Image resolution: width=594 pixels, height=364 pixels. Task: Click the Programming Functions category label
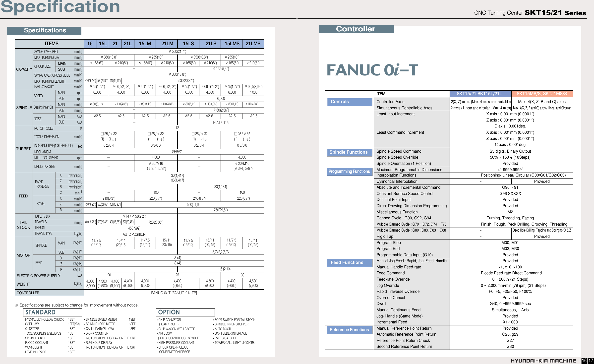tap(349, 172)
